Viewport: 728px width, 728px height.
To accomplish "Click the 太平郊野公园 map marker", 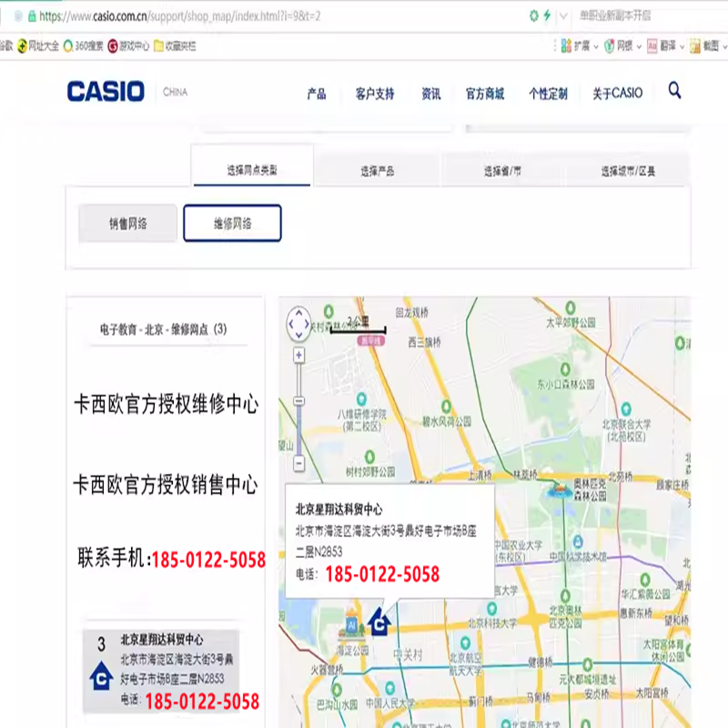I will [571, 308].
